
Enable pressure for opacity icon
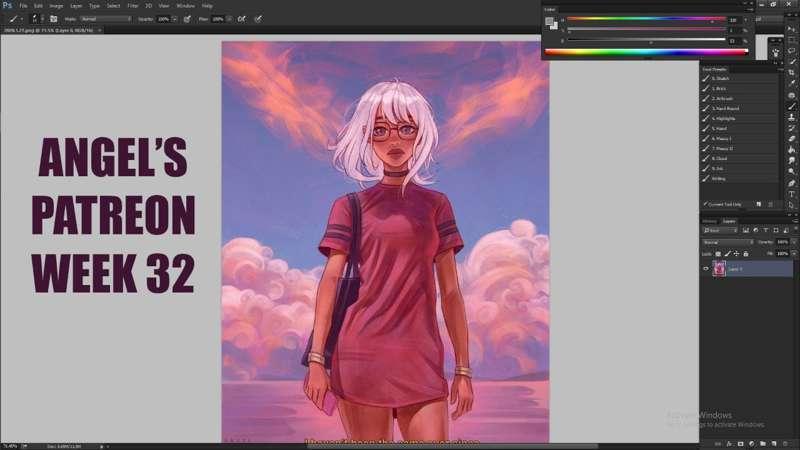(187, 19)
